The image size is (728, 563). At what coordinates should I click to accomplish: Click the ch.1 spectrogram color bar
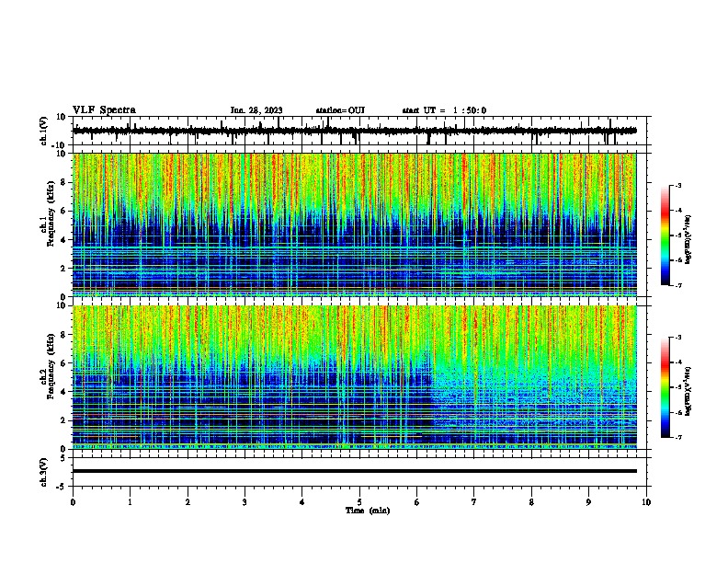pos(665,236)
